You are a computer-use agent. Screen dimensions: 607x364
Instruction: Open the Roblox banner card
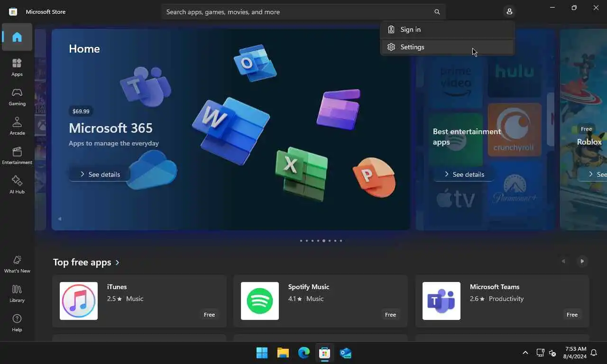583,129
